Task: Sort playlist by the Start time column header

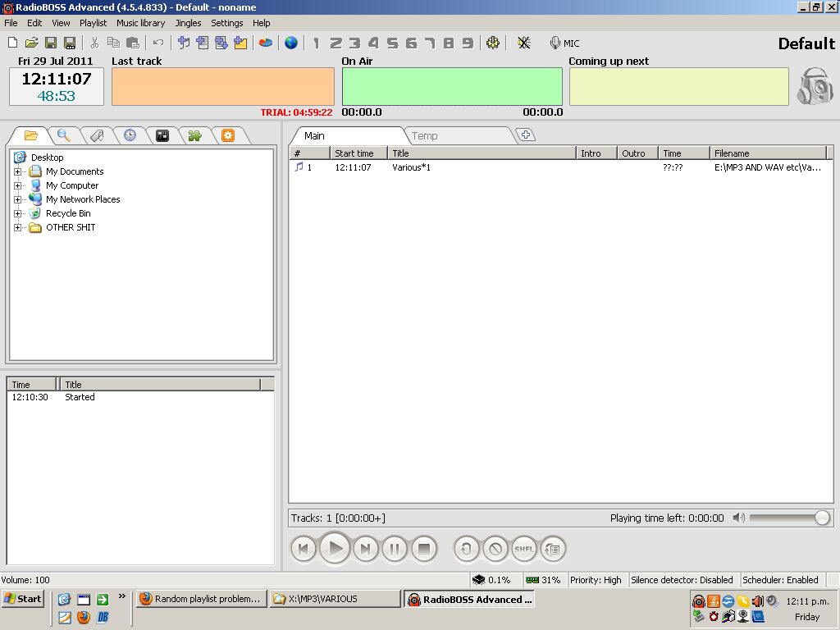Action: click(x=359, y=153)
